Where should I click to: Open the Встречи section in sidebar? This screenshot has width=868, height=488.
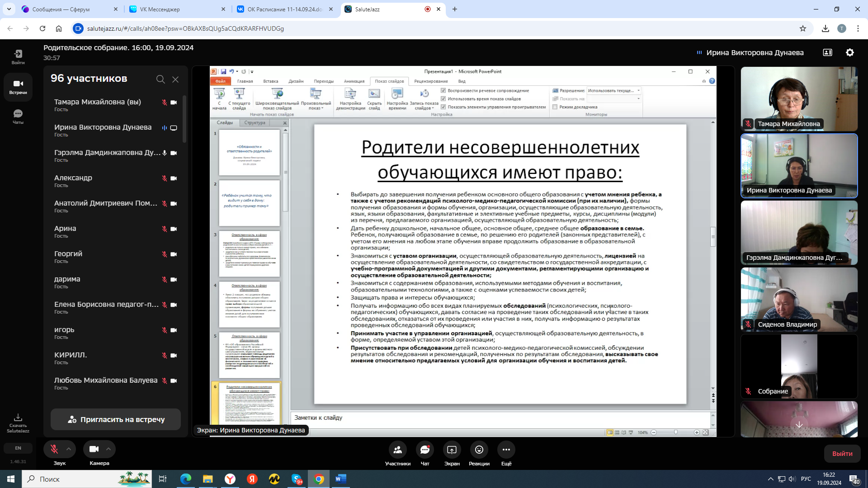coord(18,87)
